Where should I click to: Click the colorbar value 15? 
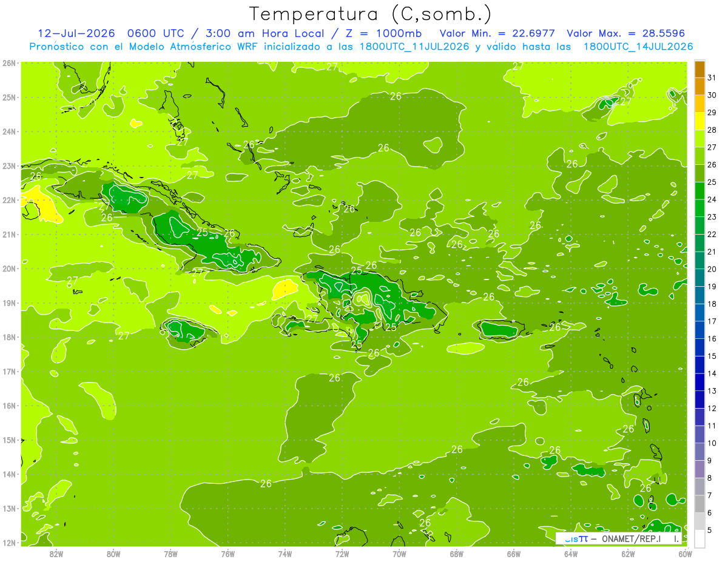coord(712,356)
